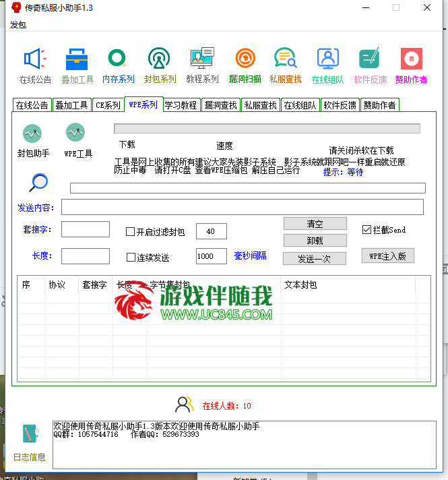Launch the 封包助手 tool icon
448x480 pixels.
point(32,133)
